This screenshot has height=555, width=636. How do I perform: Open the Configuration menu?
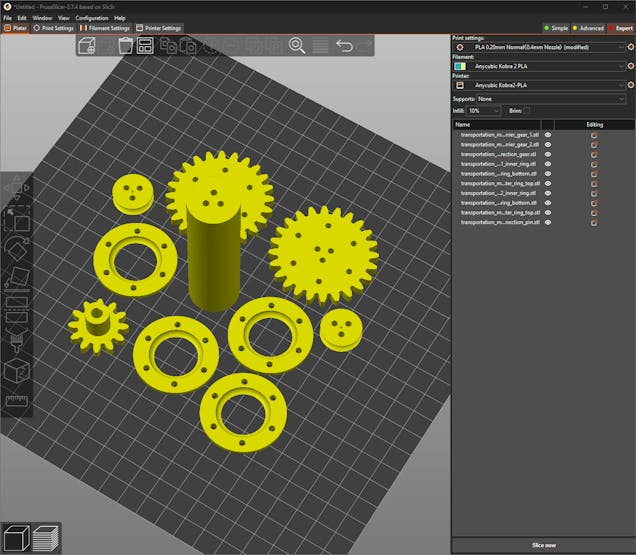(x=92, y=18)
